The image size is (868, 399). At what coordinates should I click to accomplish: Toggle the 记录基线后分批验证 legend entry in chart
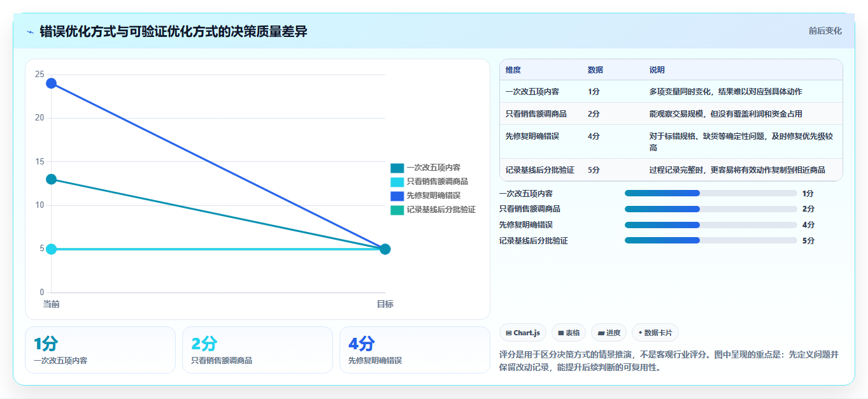[x=433, y=210]
